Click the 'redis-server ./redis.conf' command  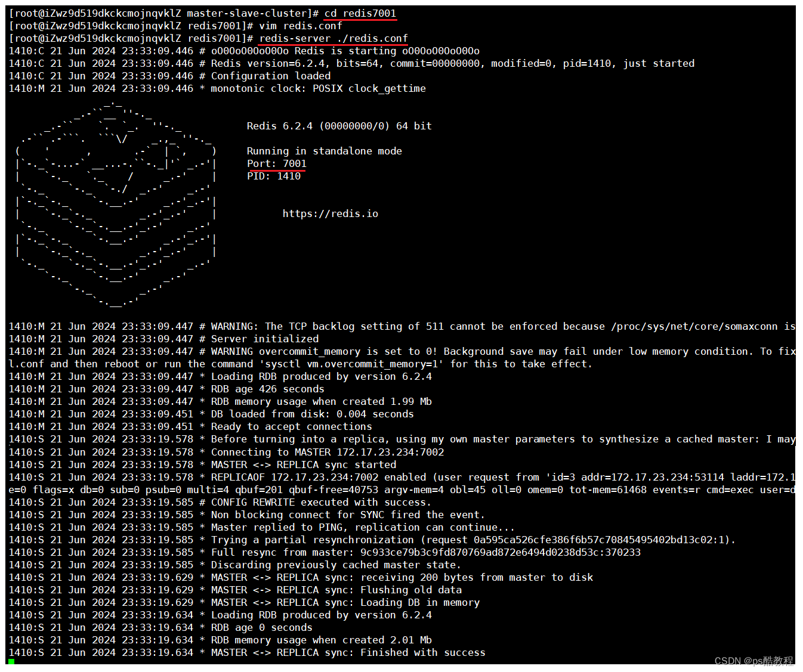click(x=333, y=38)
